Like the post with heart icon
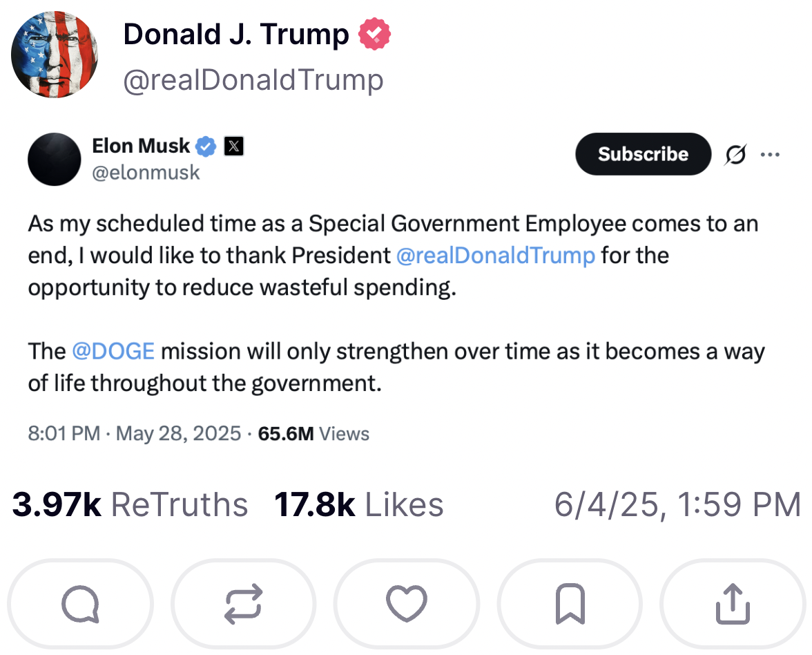Viewport: 812px width, 655px height. pos(406,603)
